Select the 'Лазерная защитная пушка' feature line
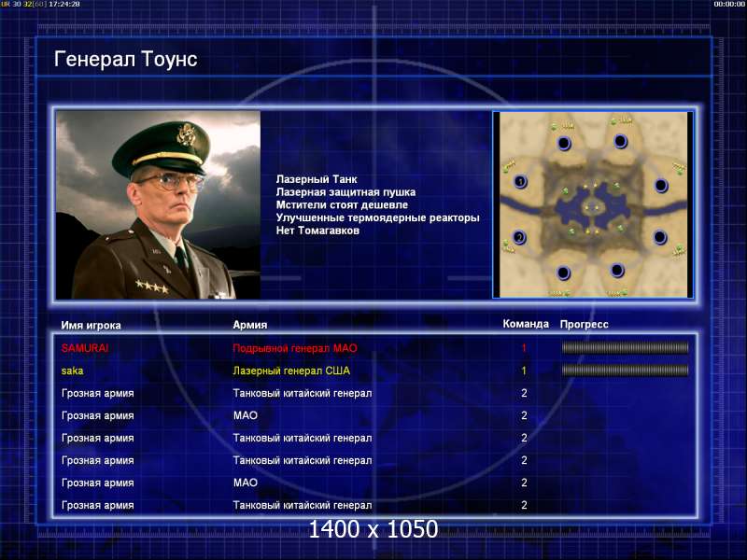747x560 pixels. 345,192
